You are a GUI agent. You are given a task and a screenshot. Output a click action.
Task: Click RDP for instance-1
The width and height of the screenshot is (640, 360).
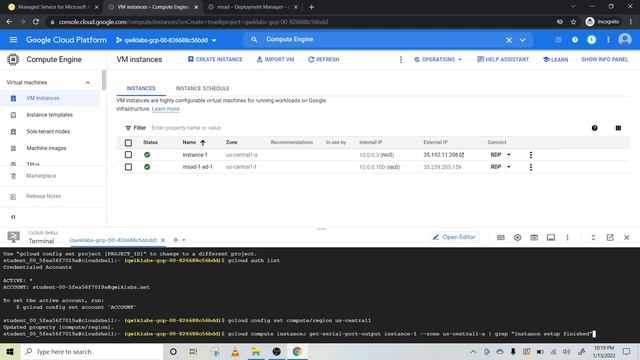point(496,155)
